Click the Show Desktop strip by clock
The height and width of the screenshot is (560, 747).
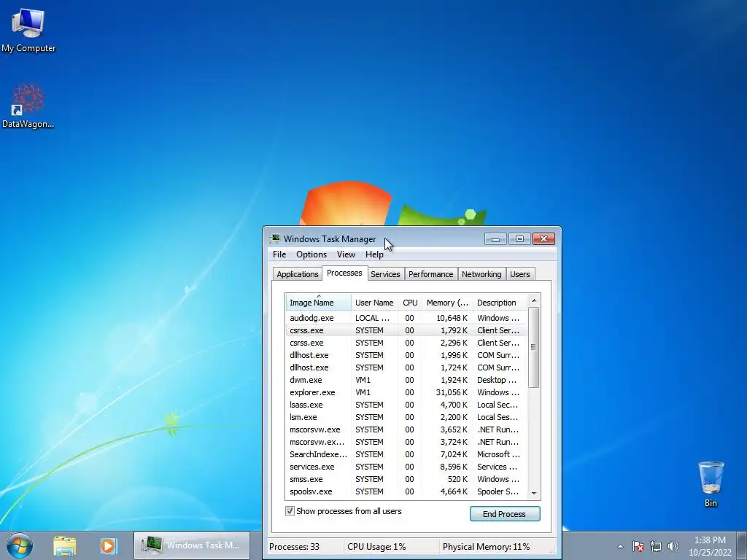(743, 545)
